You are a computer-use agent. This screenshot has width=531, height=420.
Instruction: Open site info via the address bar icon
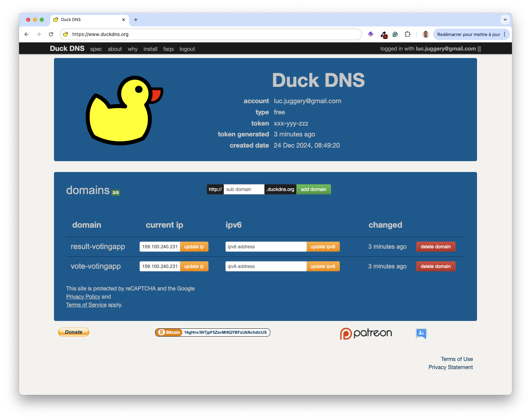(65, 34)
